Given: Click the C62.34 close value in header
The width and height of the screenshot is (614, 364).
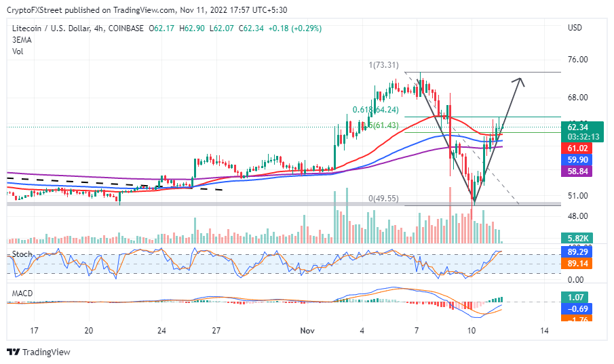Looking at the screenshot, I should [x=251, y=28].
